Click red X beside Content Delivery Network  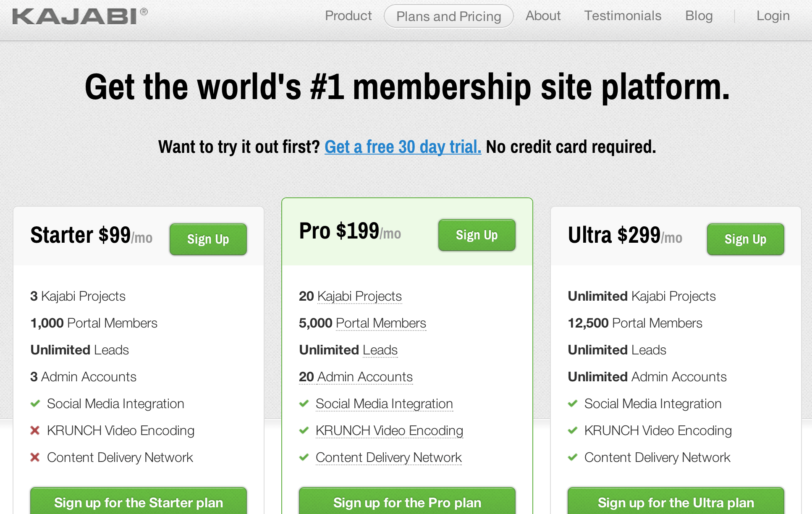[x=35, y=457]
